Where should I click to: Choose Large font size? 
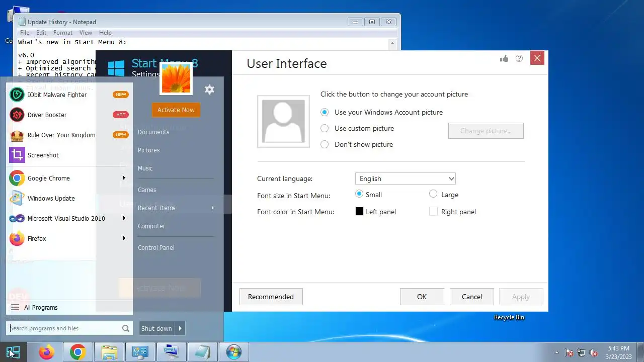433,194
